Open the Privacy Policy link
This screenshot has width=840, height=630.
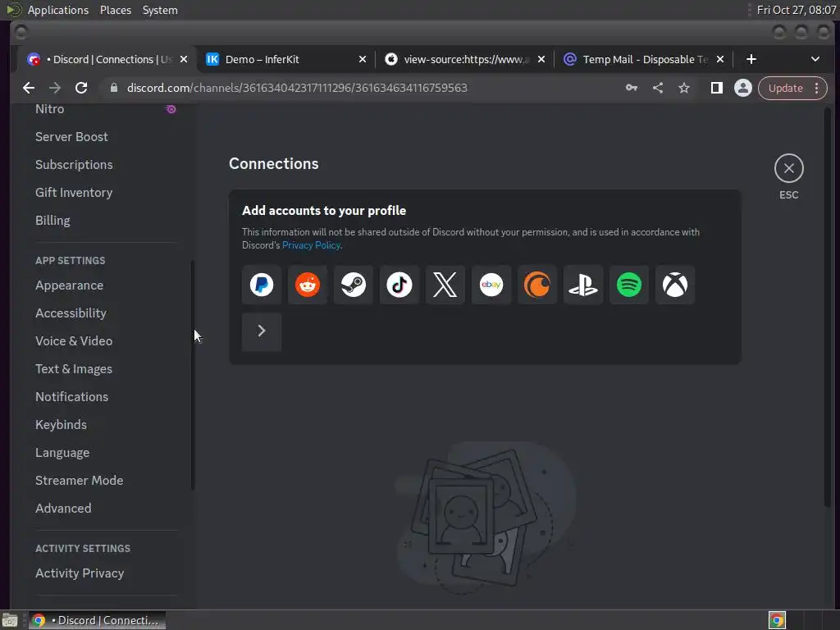coord(311,245)
